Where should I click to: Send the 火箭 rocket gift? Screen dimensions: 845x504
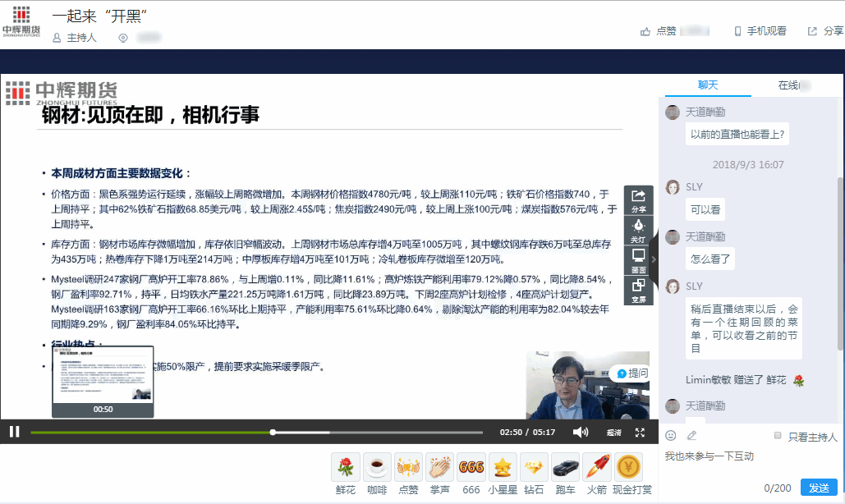tap(597, 474)
